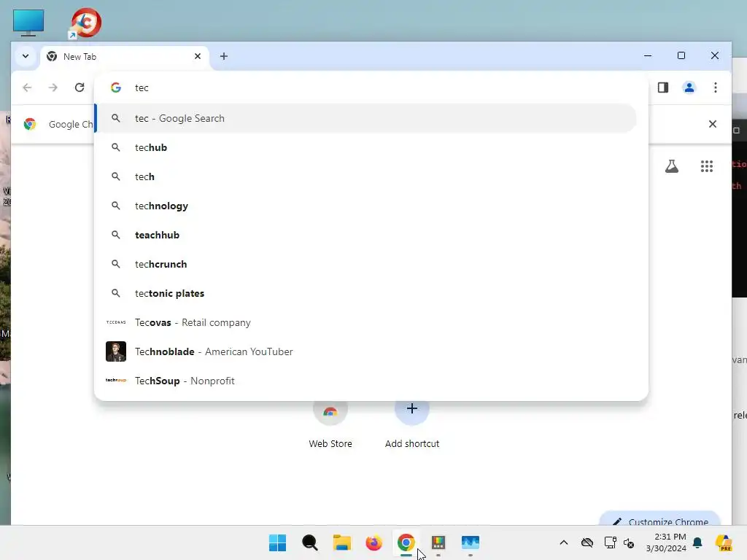Pick the 'teachhub' suggestion

point(366,235)
